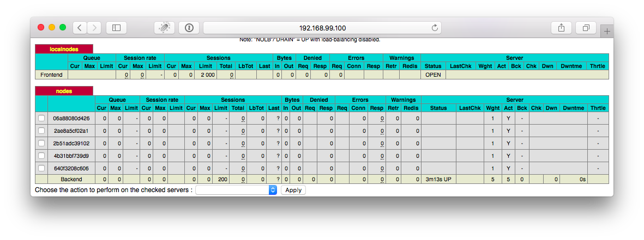Click the Sessions header in localnodes table

219,58
